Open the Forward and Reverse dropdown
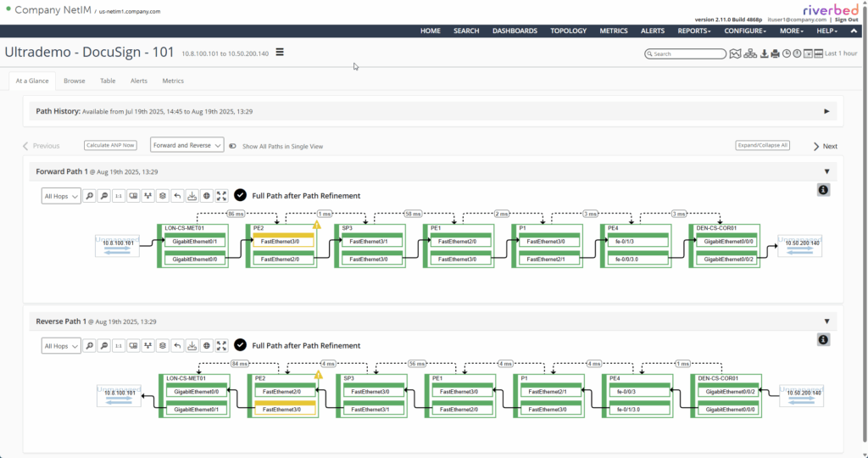The width and height of the screenshot is (868, 458). (x=186, y=145)
